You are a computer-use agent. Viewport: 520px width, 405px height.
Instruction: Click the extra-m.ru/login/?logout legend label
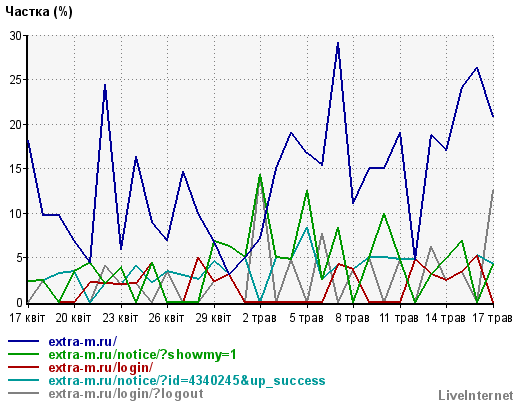click(x=126, y=393)
